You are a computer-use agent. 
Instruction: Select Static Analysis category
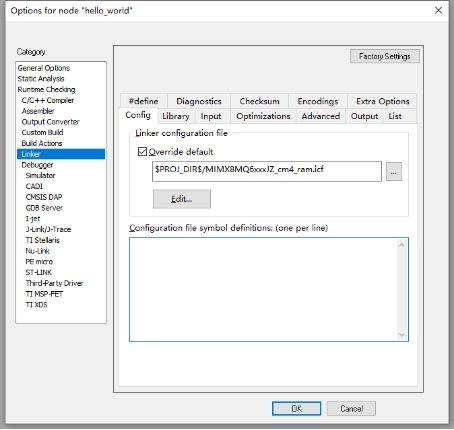click(41, 79)
